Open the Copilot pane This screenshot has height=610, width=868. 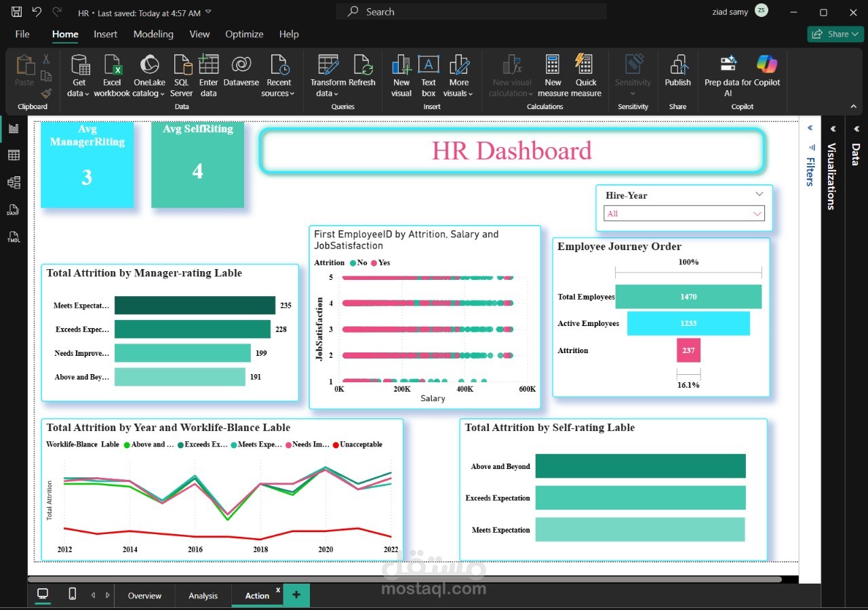[767, 70]
